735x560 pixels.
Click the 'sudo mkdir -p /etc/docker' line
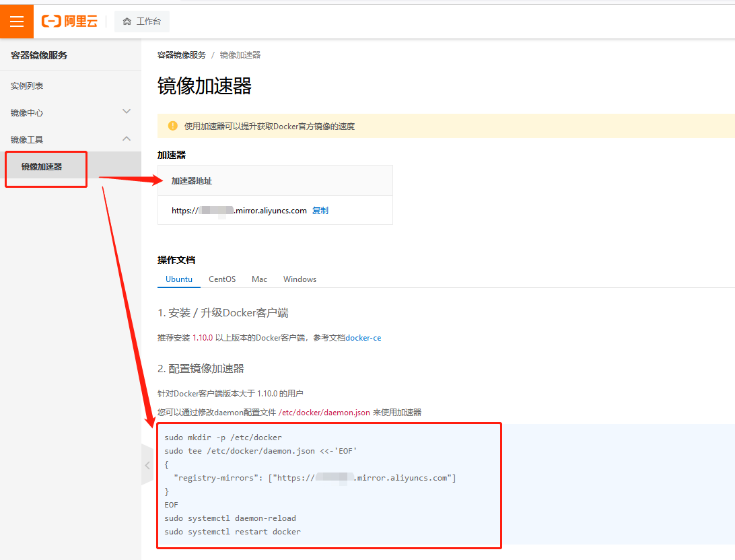click(x=223, y=438)
